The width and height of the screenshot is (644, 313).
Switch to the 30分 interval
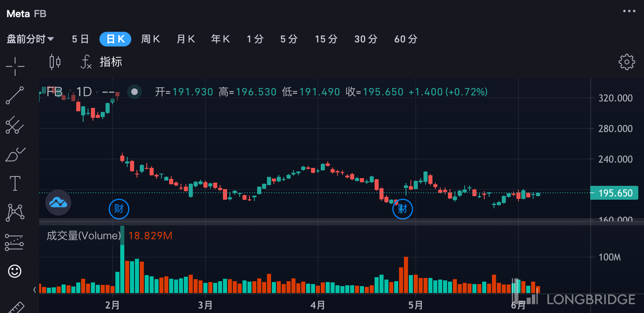tap(366, 39)
